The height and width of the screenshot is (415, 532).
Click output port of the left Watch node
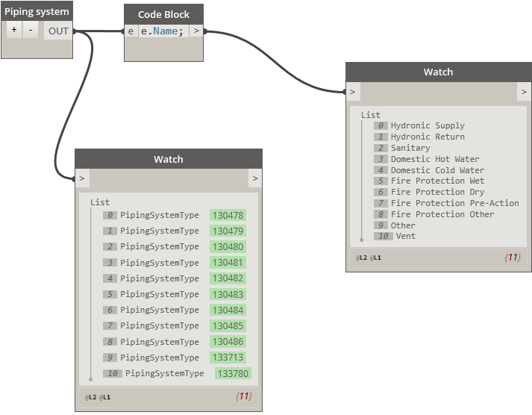point(254,178)
